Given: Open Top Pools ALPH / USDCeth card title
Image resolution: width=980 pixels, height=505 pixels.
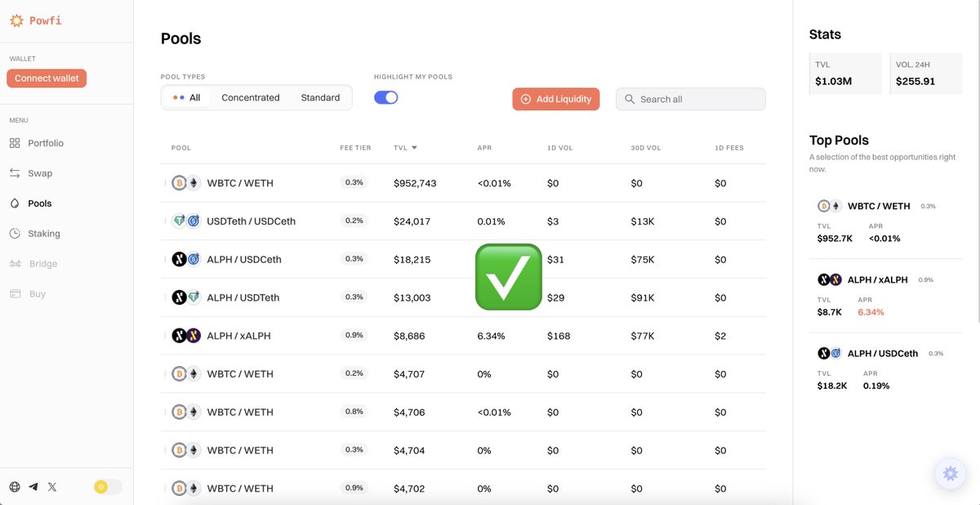Looking at the screenshot, I should point(883,353).
